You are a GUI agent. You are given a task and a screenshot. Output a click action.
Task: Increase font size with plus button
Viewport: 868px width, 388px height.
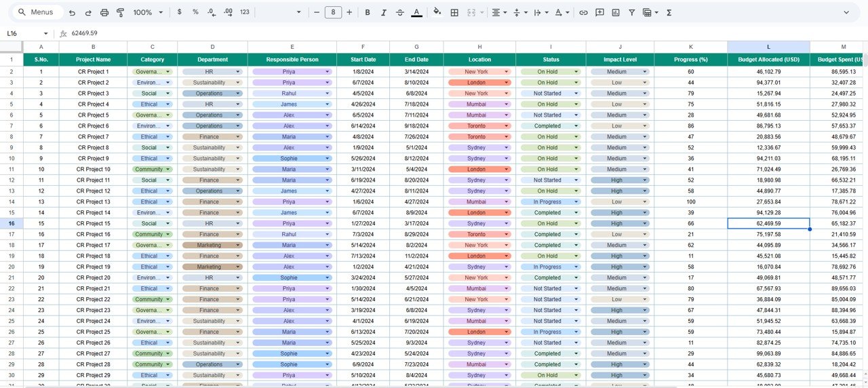tap(349, 12)
